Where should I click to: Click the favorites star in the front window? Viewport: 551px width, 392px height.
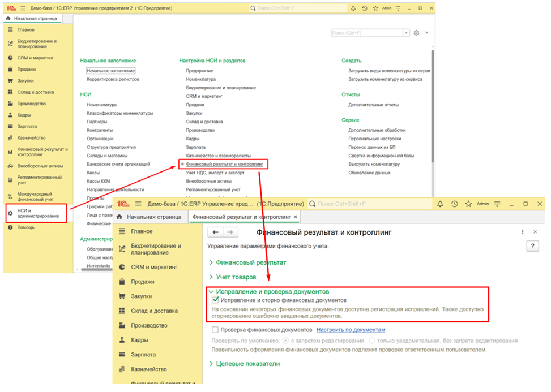[468, 204]
